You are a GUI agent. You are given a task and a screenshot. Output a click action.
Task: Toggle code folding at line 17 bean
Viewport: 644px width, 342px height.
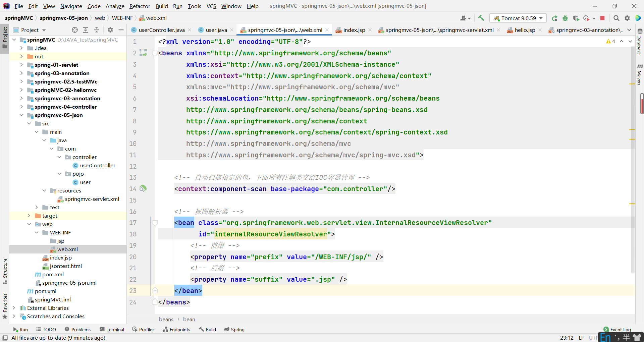tap(155, 223)
